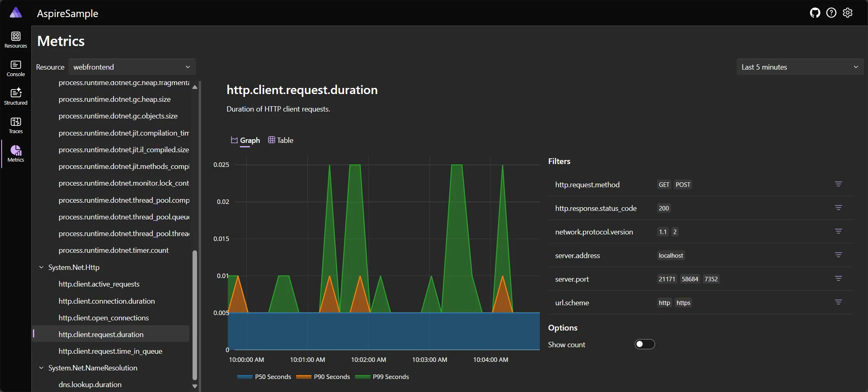
Task: Open the GitHub repository link
Action: tap(815, 13)
